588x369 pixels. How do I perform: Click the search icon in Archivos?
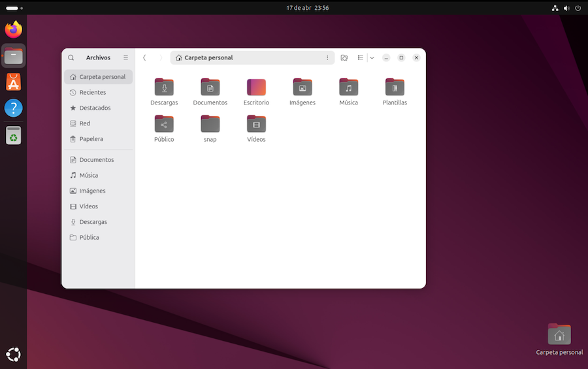71,58
